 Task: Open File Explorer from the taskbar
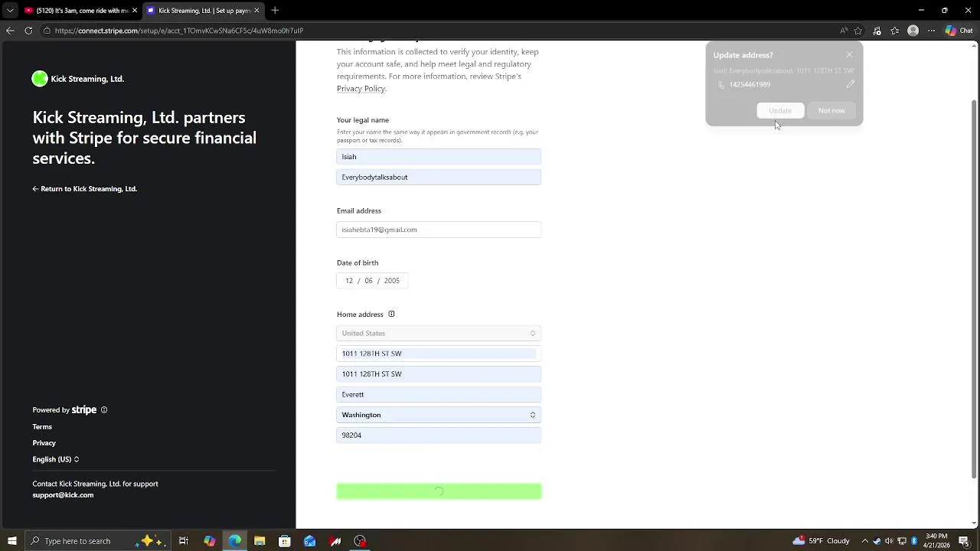(x=260, y=541)
